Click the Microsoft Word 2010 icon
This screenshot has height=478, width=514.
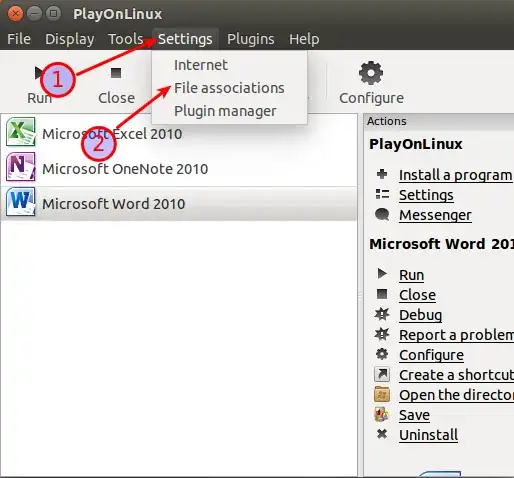(x=21, y=201)
